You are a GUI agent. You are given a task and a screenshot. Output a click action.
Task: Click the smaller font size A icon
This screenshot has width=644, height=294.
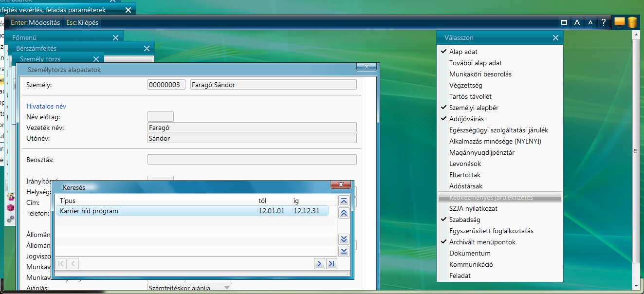pos(590,22)
